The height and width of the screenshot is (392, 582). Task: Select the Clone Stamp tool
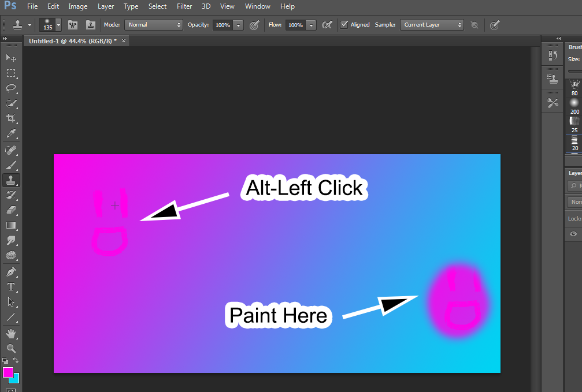(10, 180)
